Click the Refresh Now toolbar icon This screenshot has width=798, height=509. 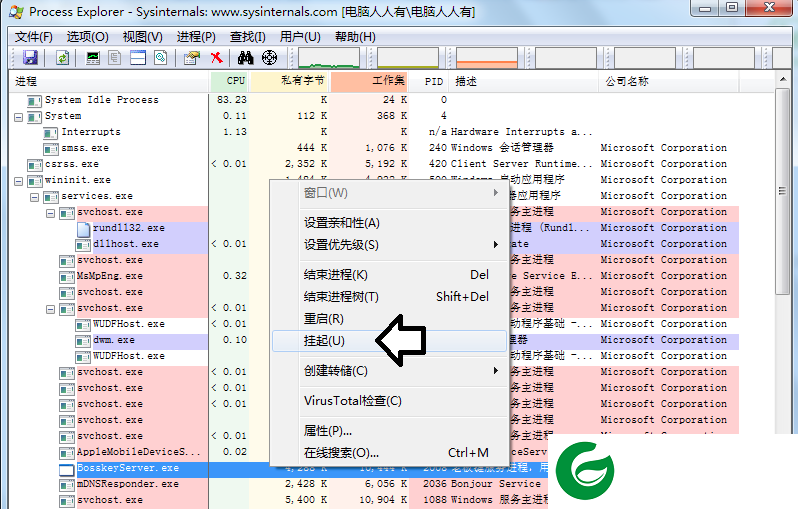coord(63,58)
